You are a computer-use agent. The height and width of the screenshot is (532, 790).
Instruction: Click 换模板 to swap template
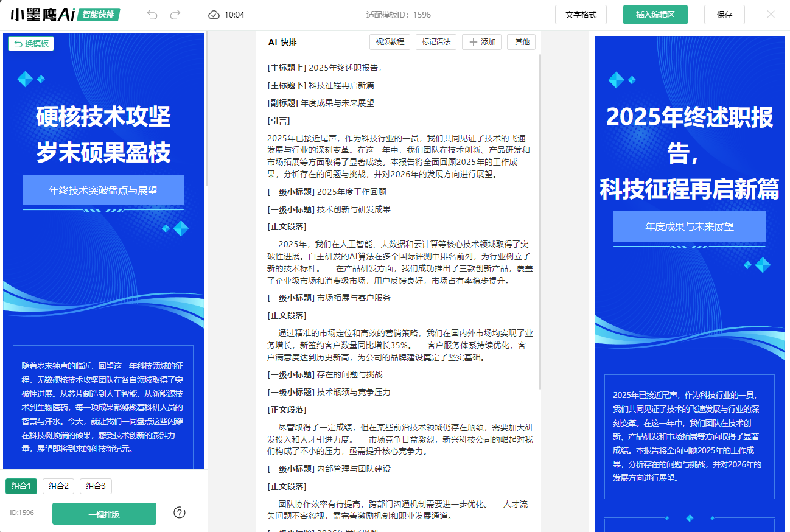(x=31, y=43)
